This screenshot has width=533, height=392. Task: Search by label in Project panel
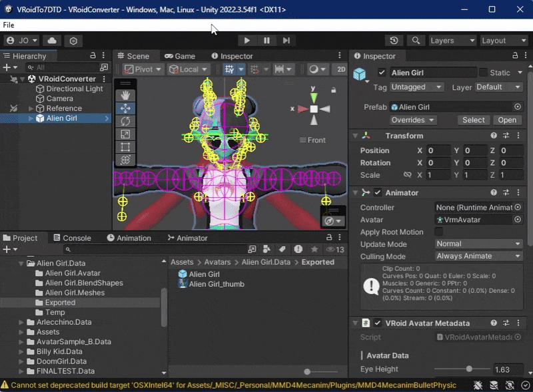coord(282,250)
